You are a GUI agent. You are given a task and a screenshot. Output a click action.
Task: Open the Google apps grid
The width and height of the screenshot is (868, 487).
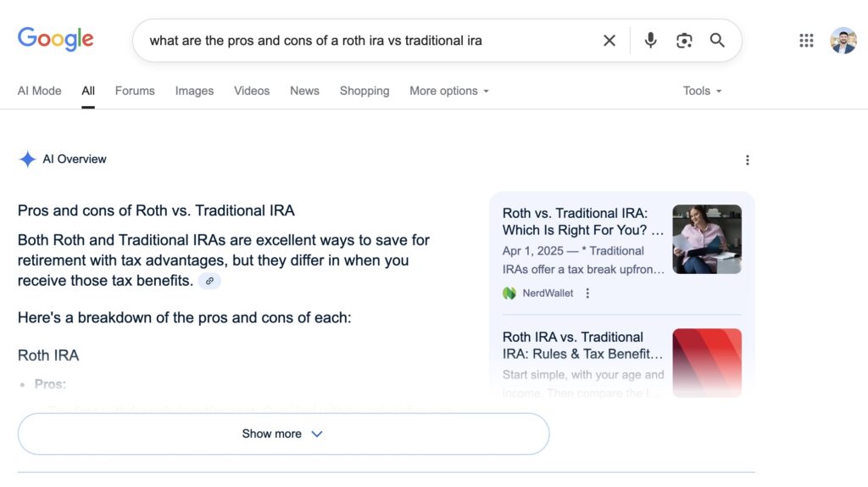point(806,41)
